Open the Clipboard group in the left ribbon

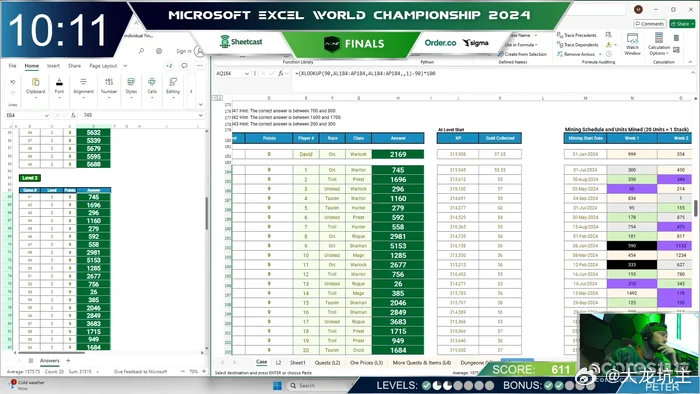coord(35,87)
